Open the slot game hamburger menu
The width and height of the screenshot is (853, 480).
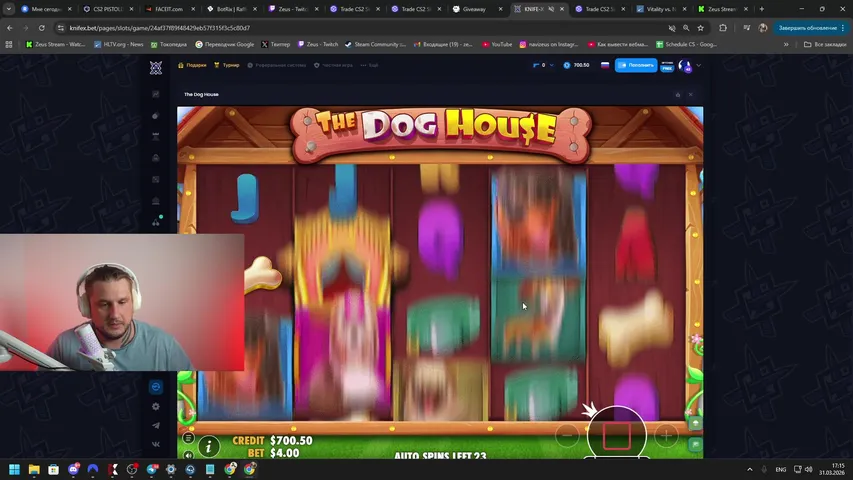coord(188,438)
